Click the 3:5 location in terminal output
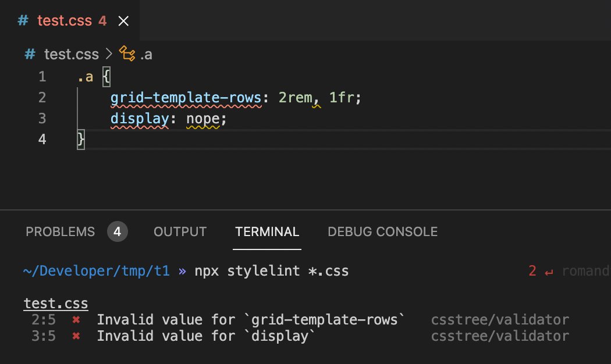Image resolution: width=611 pixels, height=364 pixels. [x=44, y=336]
